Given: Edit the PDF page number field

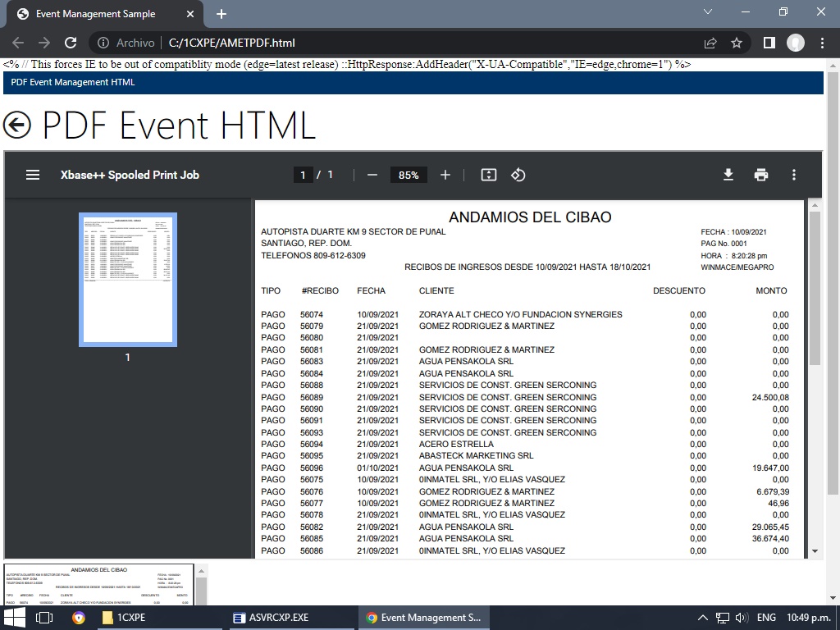Looking at the screenshot, I should click(303, 175).
